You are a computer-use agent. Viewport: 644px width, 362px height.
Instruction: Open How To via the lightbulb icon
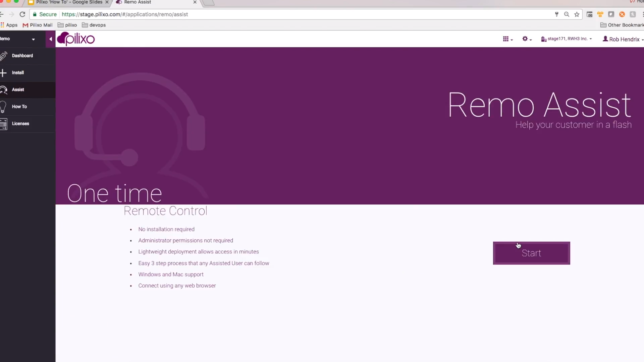click(4, 107)
